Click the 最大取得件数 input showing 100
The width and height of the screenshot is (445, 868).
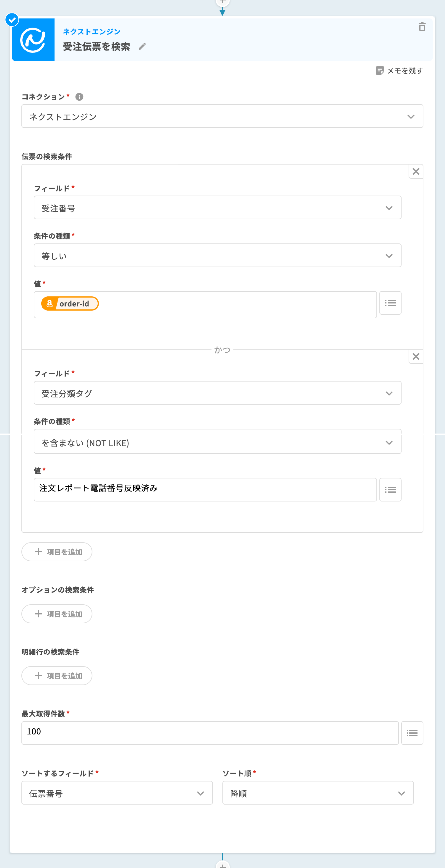click(x=209, y=733)
